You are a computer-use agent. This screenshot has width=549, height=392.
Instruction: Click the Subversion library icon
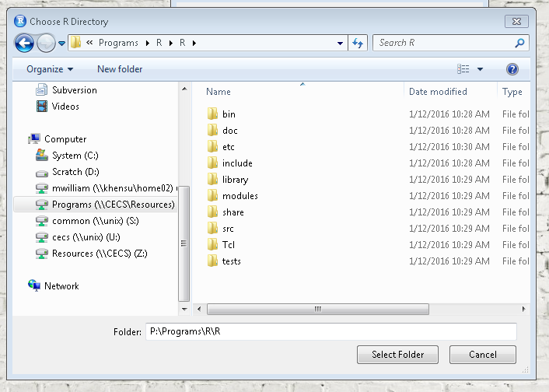click(42, 89)
